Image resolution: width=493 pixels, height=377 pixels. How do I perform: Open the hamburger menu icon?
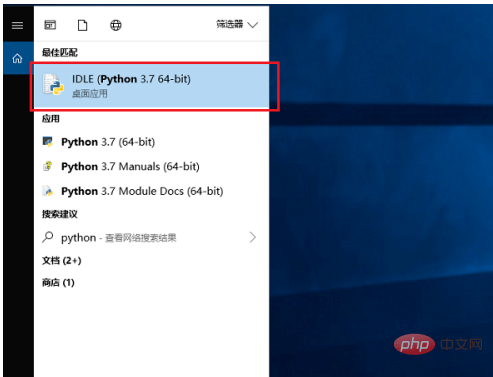(x=17, y=25)
